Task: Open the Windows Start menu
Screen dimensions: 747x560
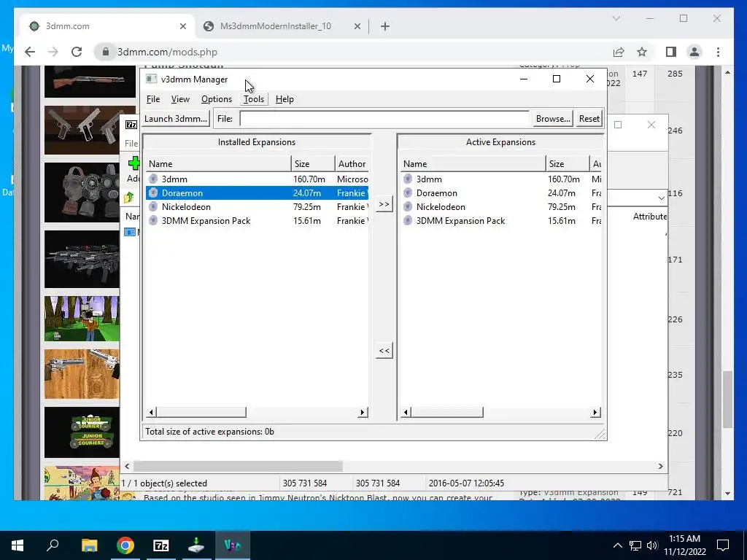Action: [x=18, y=545]
